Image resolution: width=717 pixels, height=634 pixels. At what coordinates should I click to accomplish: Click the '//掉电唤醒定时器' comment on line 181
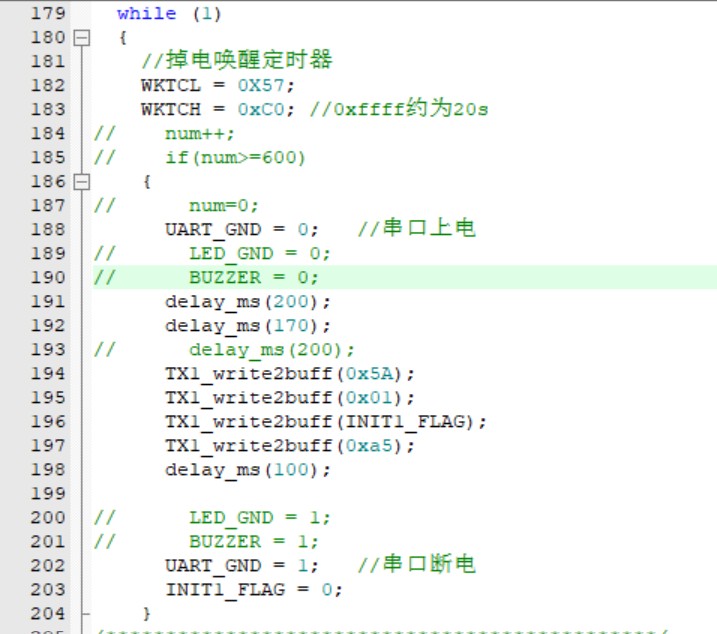[237, 60]
